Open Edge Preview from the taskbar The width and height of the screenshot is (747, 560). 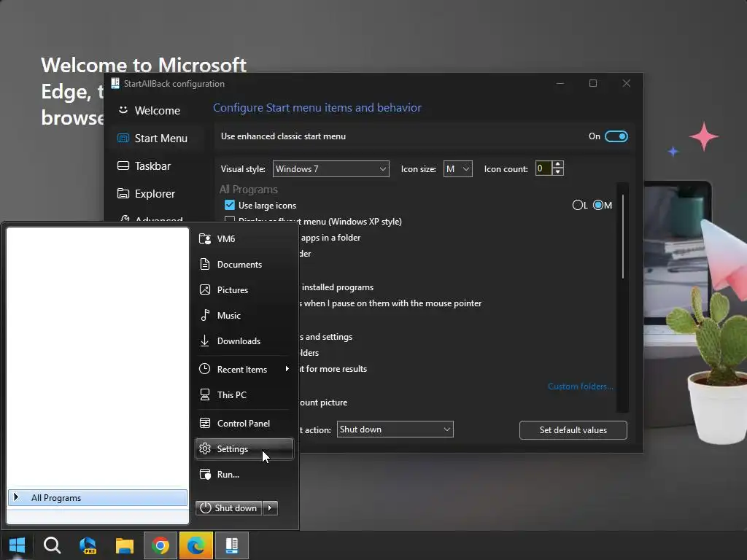pyautogui.click(x=88, y=545)
